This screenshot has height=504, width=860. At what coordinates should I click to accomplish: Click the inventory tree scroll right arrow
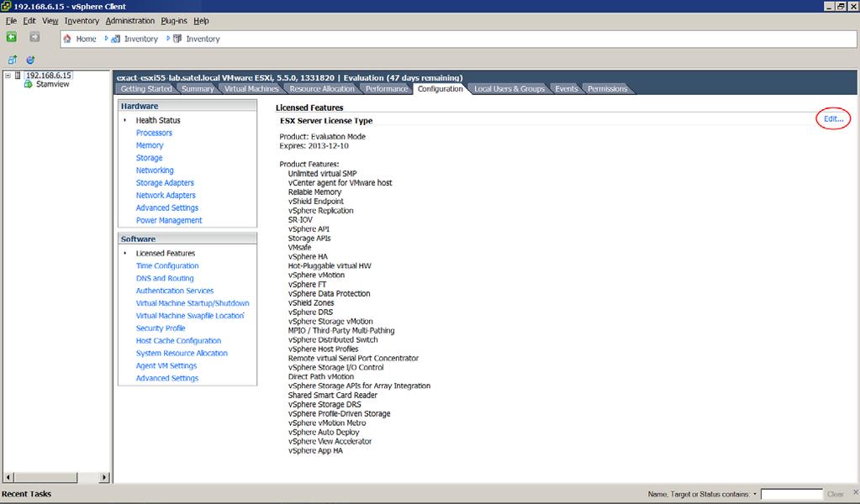(x=104, y=478)
